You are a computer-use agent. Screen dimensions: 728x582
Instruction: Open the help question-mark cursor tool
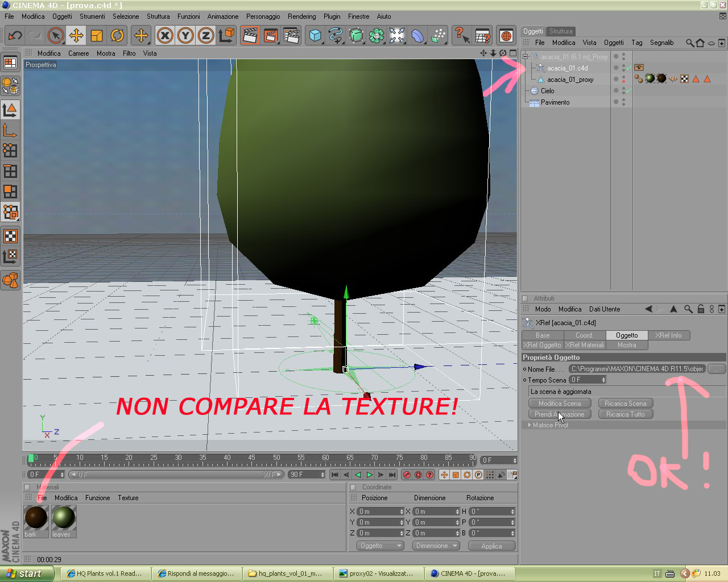(x=462, y=36)
